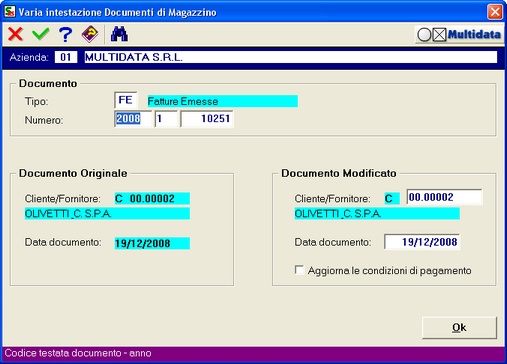507x364 pixels.
Task: Enable Aggiorna le condizioni di pagamento checkbox
Action: (299, 270)
